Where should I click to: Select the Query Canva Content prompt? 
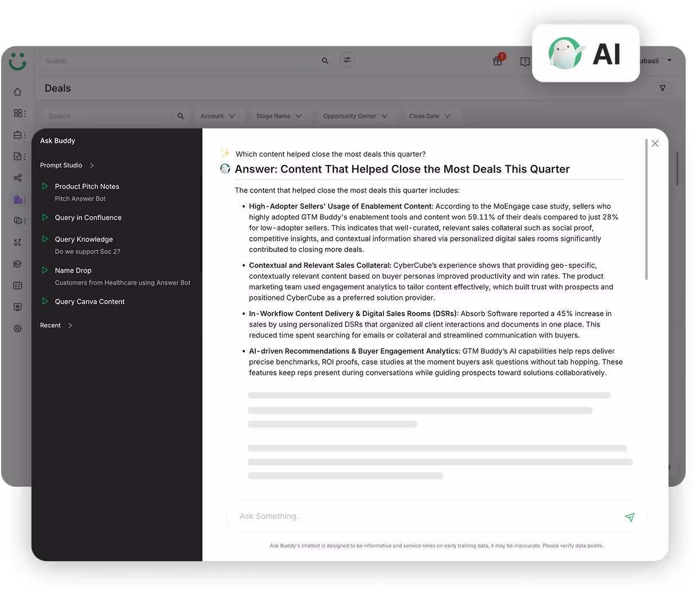click(89, 302)
